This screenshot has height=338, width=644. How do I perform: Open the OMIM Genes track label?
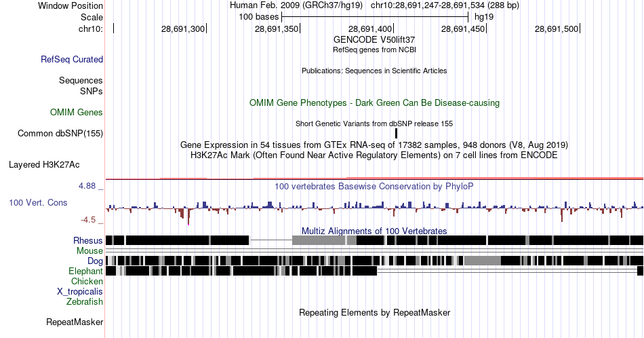tap(77, 112)
